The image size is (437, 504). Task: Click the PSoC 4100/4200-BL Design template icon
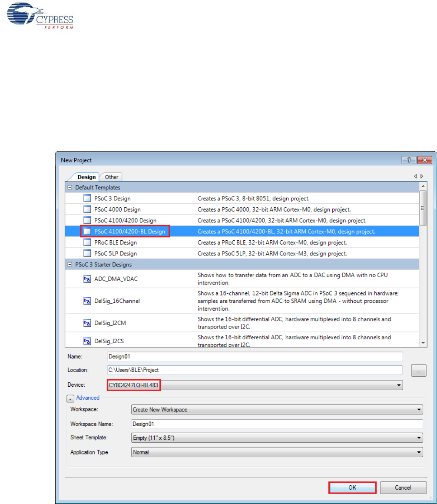click(x=87, y=232)
